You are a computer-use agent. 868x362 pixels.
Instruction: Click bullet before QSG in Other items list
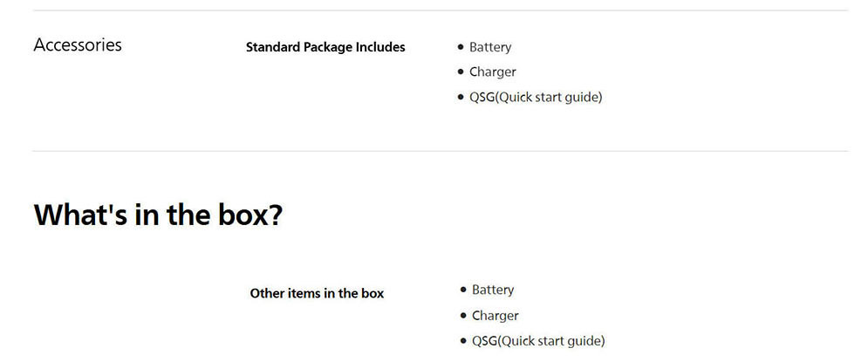pyautogui.click(x=463, y=341)
